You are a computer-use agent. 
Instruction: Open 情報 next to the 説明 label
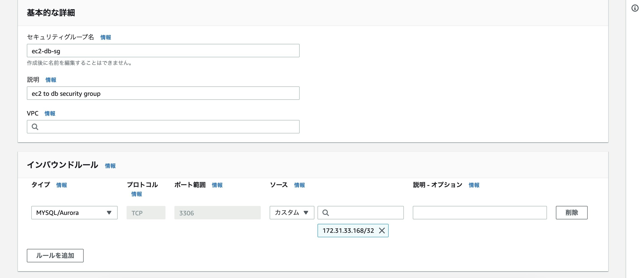tap(50, 79)
